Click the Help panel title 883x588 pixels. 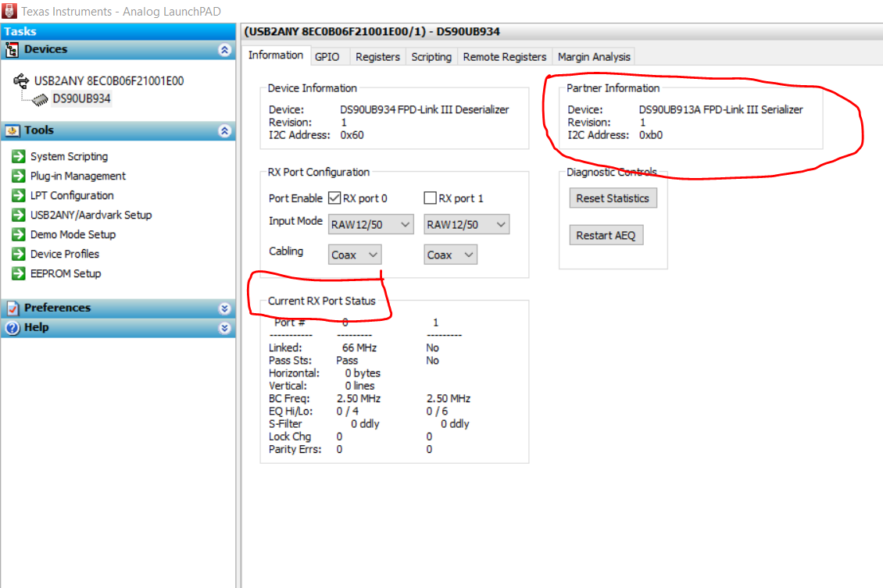[x=37, y=327]
